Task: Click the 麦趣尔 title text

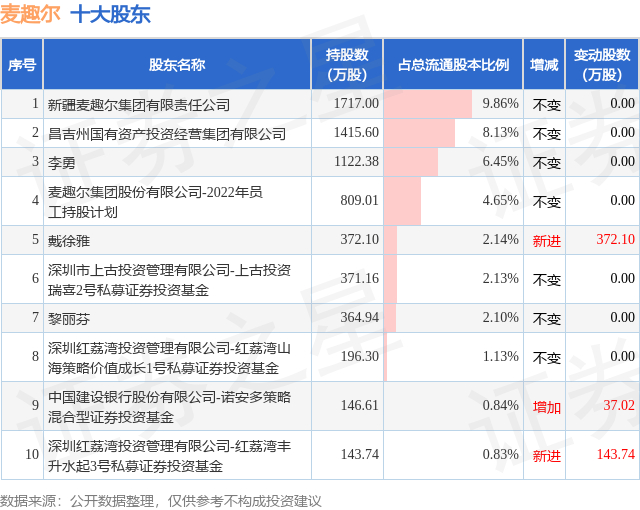Action: pyautogui.click(x=30, y=15)
